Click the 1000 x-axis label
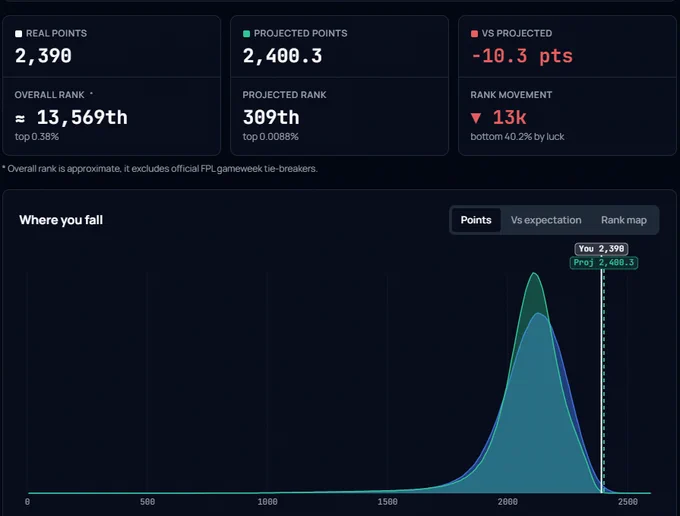The height and width of the screenshot is (516, 680). click(x=267, y=502)
